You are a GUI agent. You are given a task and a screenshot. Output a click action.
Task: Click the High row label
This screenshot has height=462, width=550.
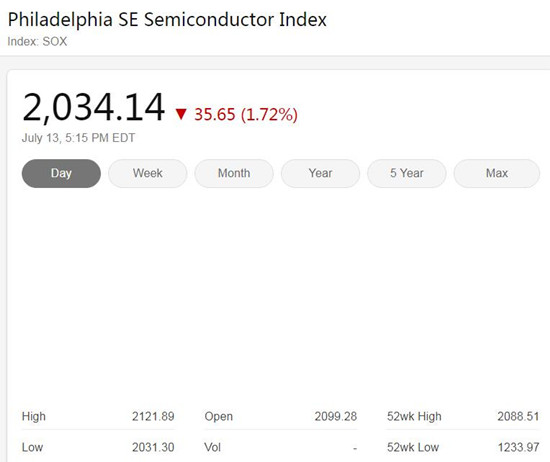(34, 416)
